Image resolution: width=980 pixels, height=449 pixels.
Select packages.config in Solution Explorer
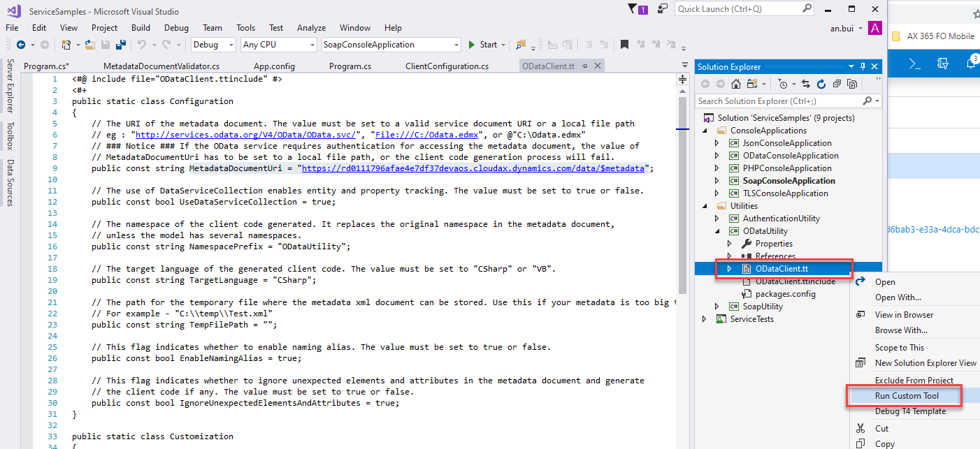[x=784, y=294]
